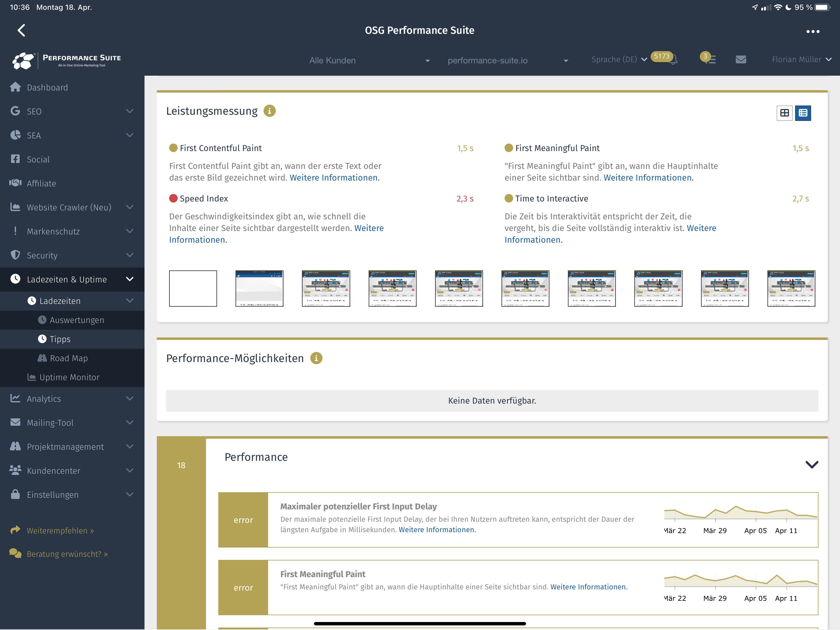Viewport: 840px width, 630px height.
Task: Click the Einstellungen lock icon
Action: pyautogui.click(x=15, y=494)
